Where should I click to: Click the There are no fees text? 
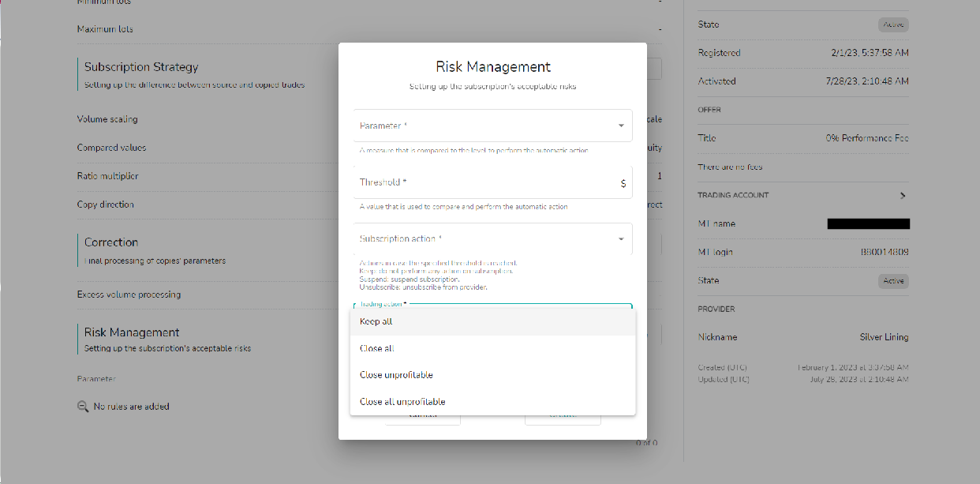tap(730, 167)
